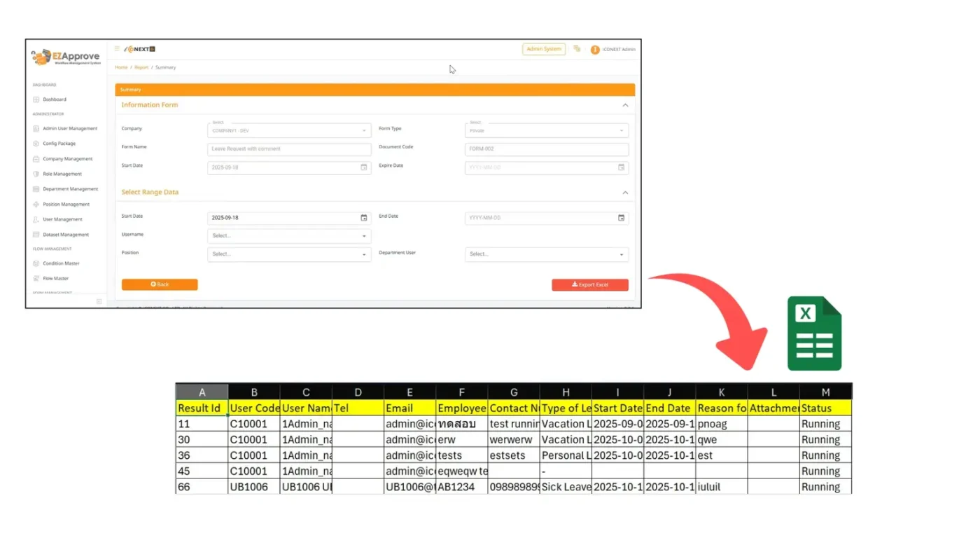Open Admin User Management via its sidebar icon
This screenshot has height=552, width=980.
pos(36,128)
